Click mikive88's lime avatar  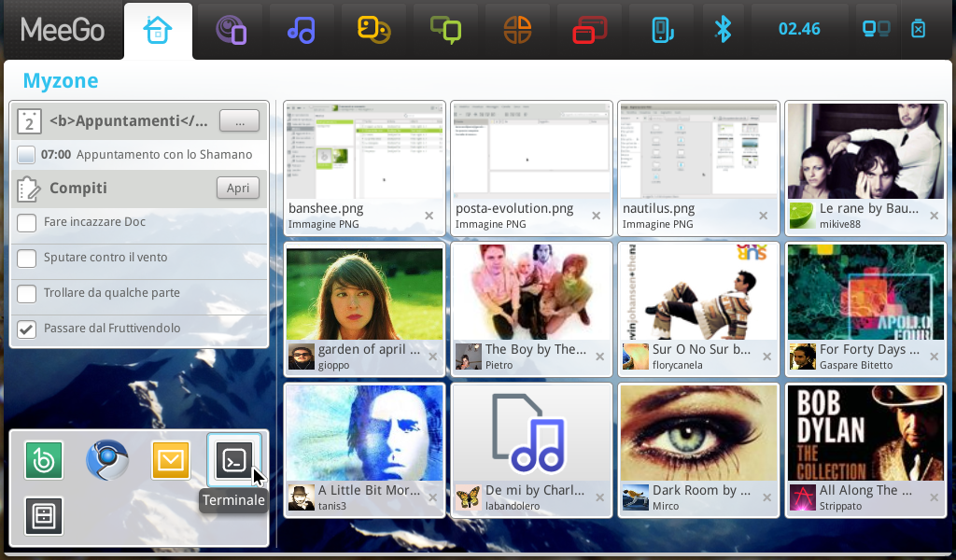tap(802, 216)
